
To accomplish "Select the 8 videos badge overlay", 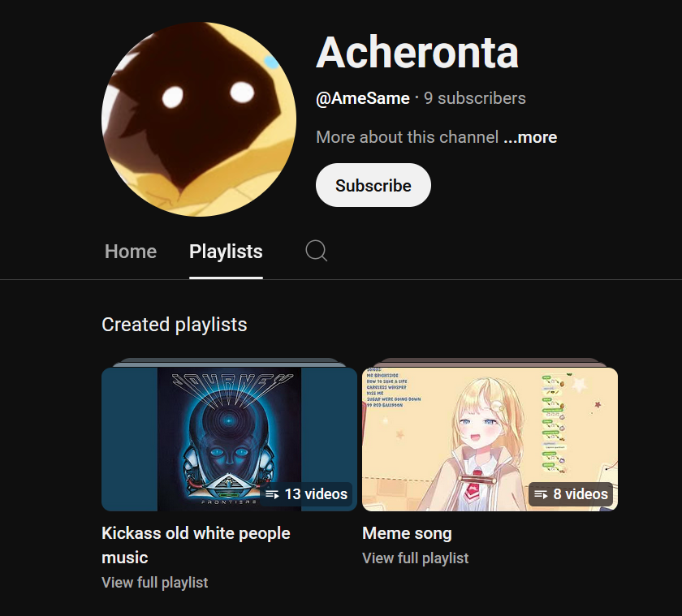I will [x=571, y=494].
